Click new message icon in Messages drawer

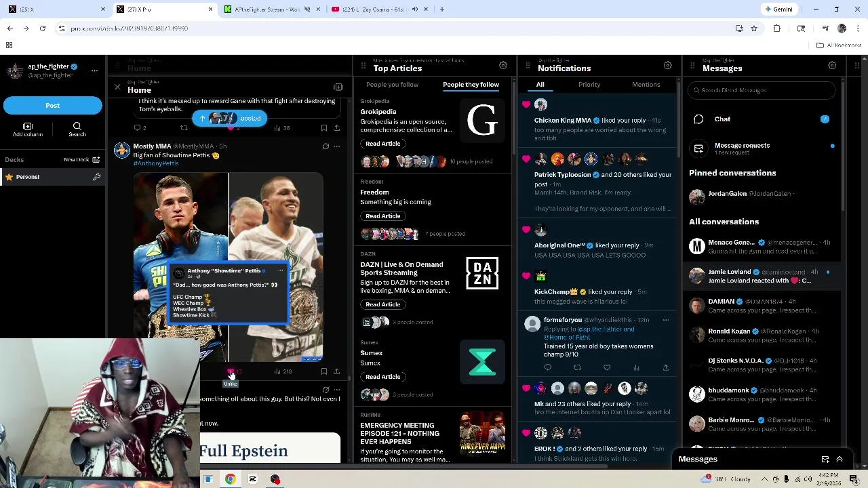tap(825, 460)
